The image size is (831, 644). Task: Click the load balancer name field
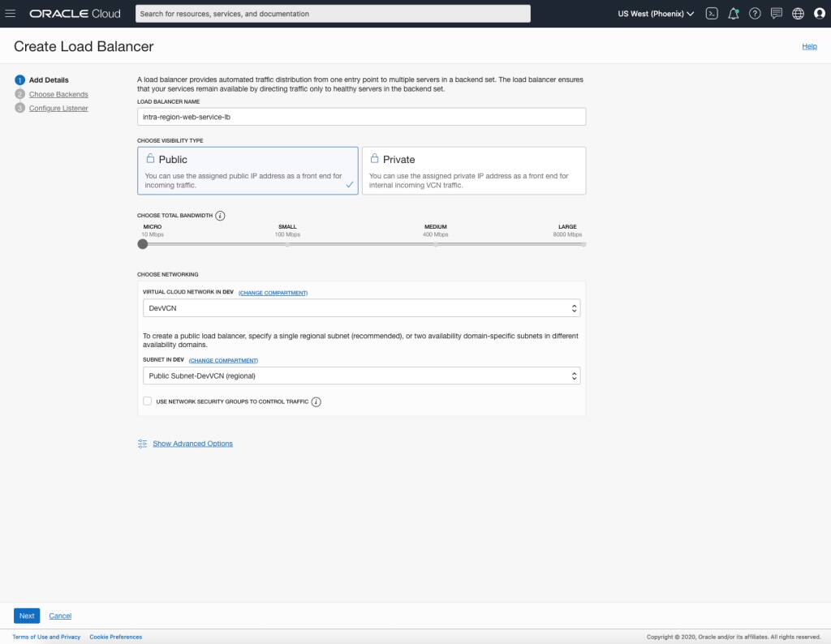(x=361, y=116)
